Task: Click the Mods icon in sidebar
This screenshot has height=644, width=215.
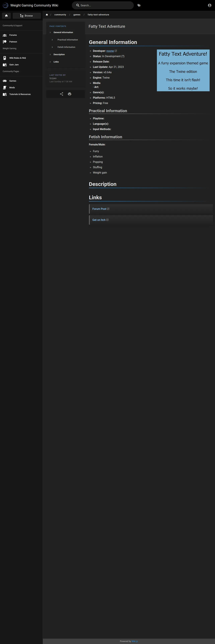Action: (5, 88)
